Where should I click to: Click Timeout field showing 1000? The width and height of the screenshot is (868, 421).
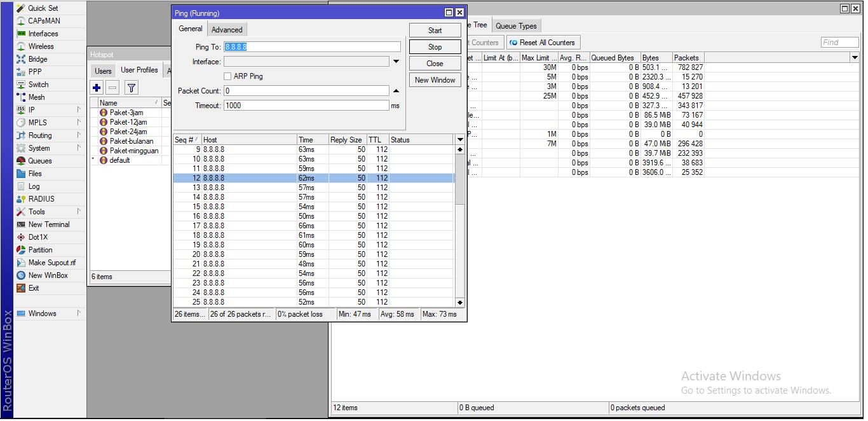click(x=306, y=106)
